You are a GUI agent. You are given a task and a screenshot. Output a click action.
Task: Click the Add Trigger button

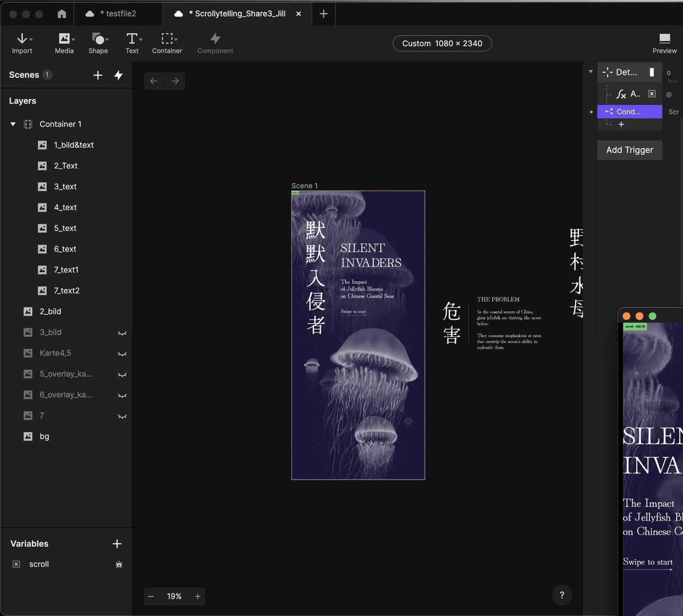click(629, 150)
